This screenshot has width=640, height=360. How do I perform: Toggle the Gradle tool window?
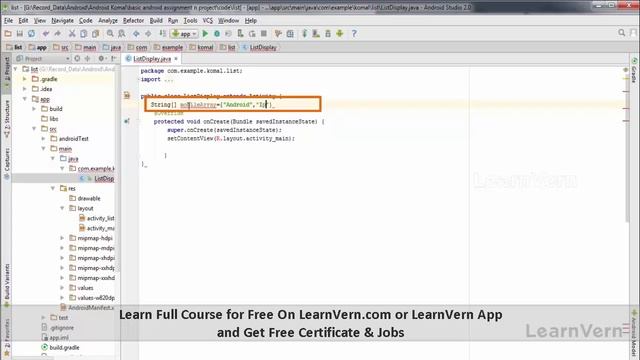tap(634, 71)
